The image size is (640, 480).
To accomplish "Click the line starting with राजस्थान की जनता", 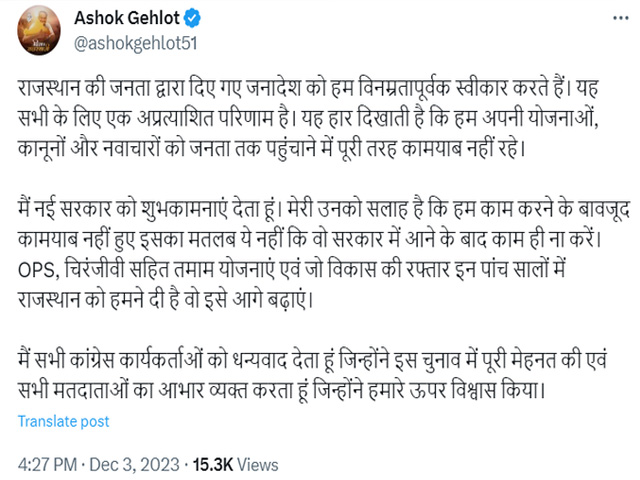I will 308,88.
